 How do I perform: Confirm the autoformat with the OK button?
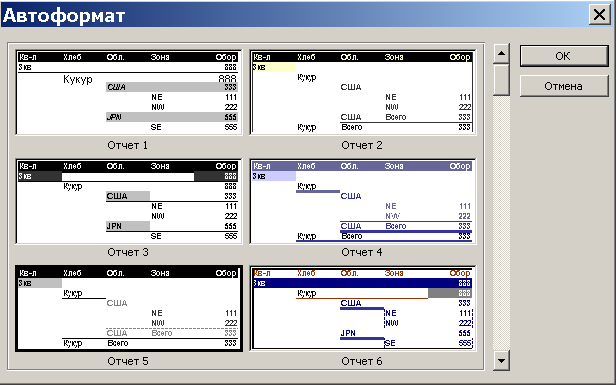(564, 56)
